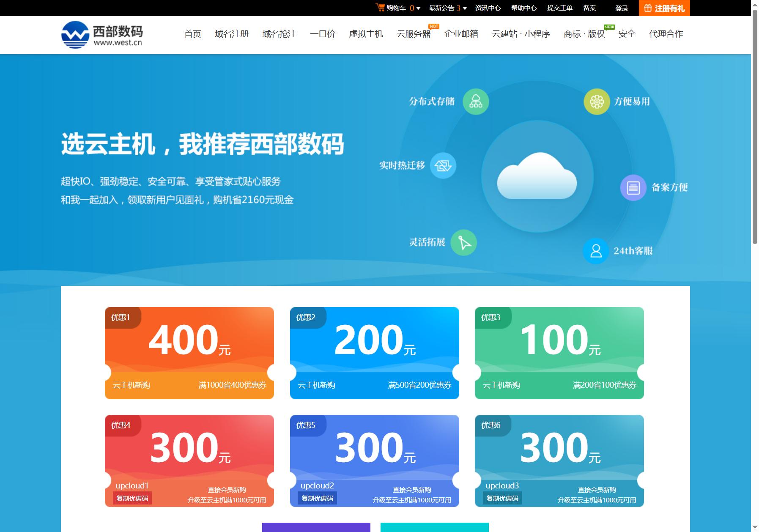759x532 pixels.
Task: Open 安全 menu item
Action: [x=627, y=34]
